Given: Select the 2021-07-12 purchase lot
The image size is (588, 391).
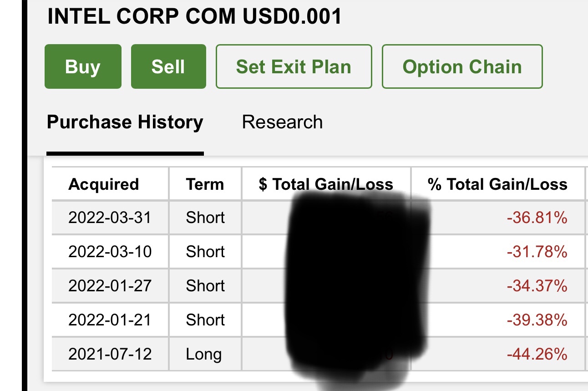Looking at the screenshot, I should [110, 354].
